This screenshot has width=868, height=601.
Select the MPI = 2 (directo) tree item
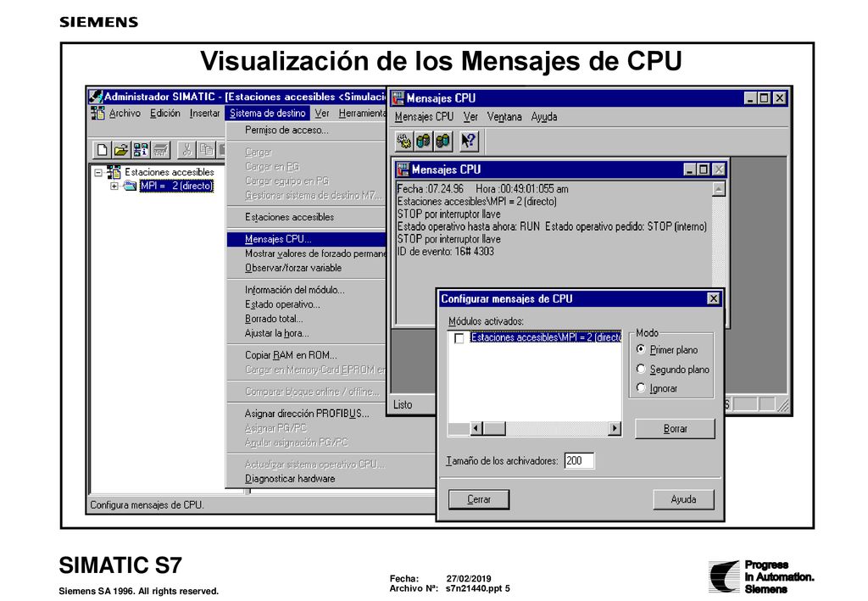(x=176, y=186)
